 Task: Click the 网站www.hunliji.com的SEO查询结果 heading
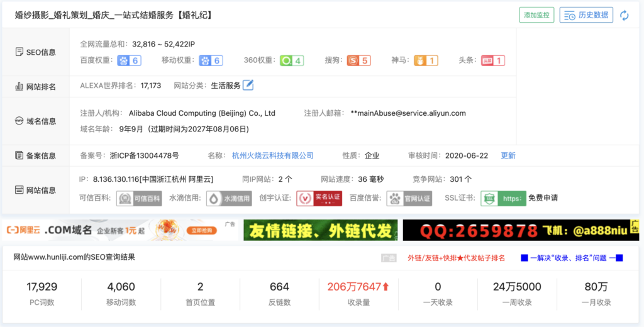(74, 258)
